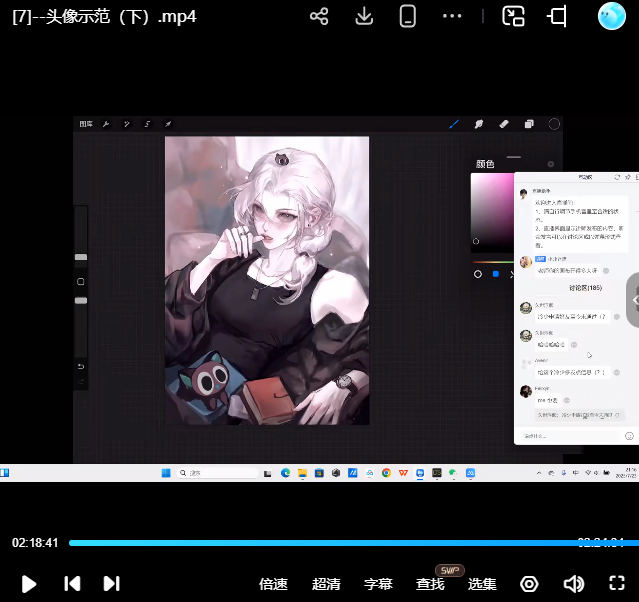Click the Windows taskbar search box
Image resolution: width=639 pixels, height=602 pixels.
coord(218,473)
